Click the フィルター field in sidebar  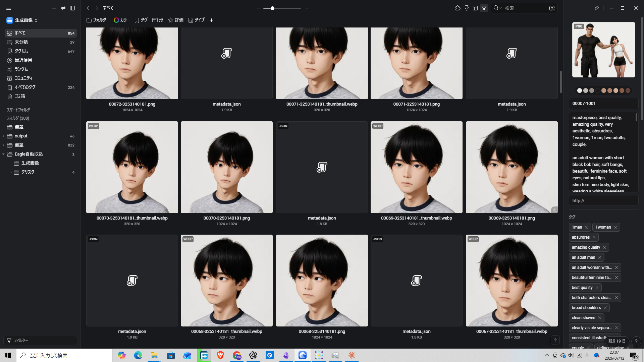coord(40,341)
